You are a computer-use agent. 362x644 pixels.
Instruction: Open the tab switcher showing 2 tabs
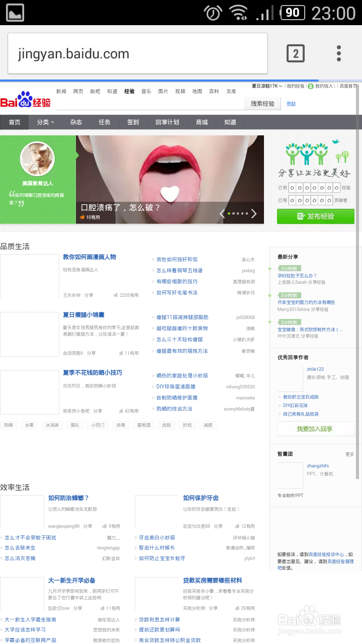pos(296,53)
